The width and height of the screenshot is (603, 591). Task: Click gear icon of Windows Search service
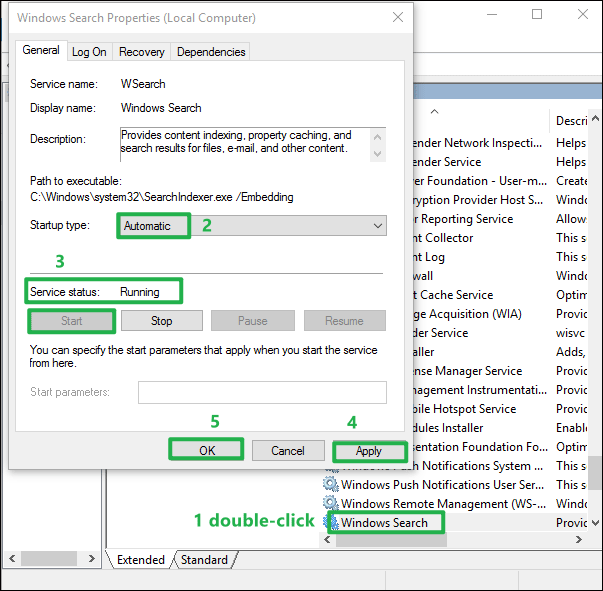click(331, 523)
